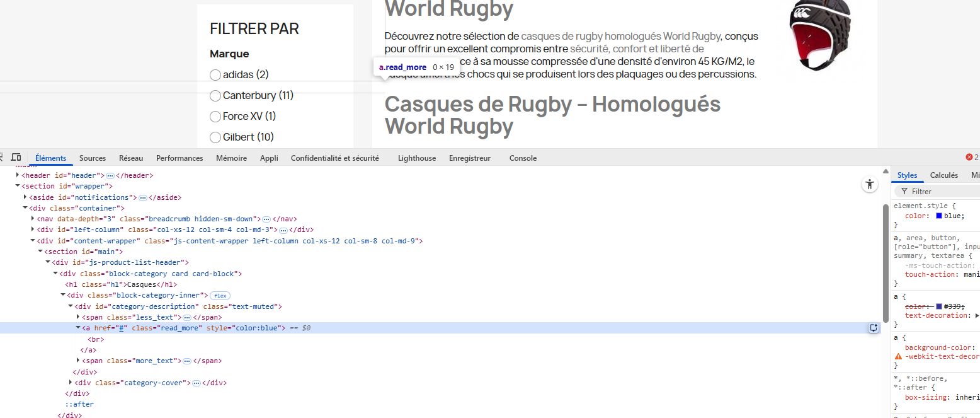Click "casques de rugby homologués World Rugby" link

click(621, 36)
